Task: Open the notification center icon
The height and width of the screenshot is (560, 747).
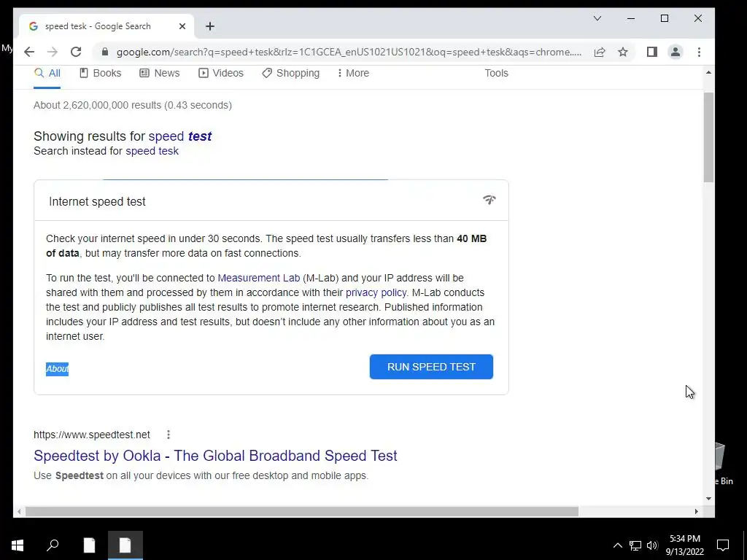Action: click(x=723, y=545)
